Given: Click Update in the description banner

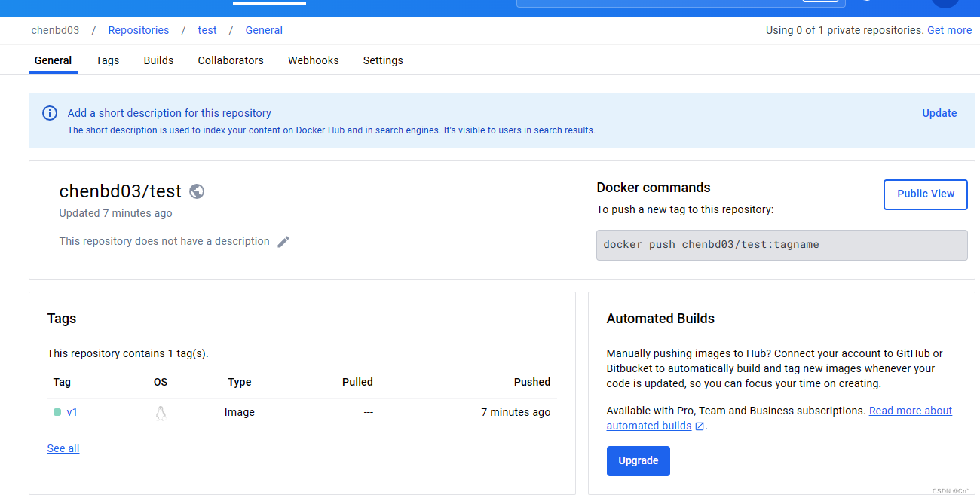Looking at the screenshot, I should coord(939,113).
